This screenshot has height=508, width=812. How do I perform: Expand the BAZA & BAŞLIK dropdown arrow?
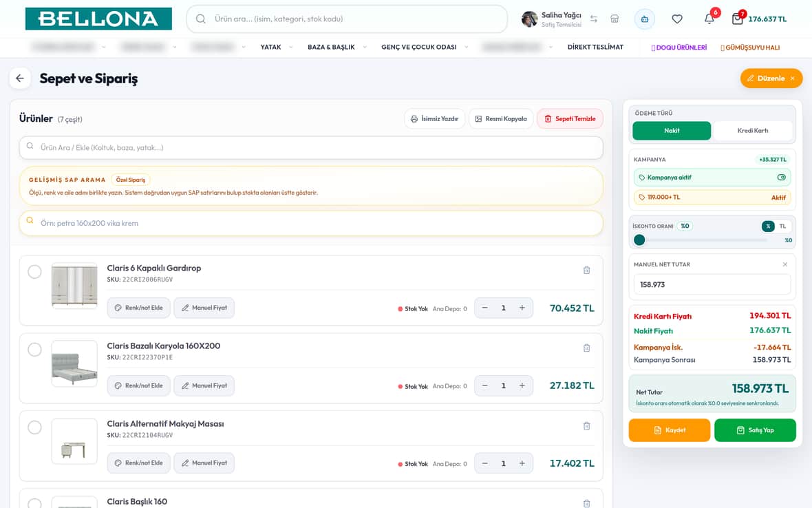[x=365, y=47]
